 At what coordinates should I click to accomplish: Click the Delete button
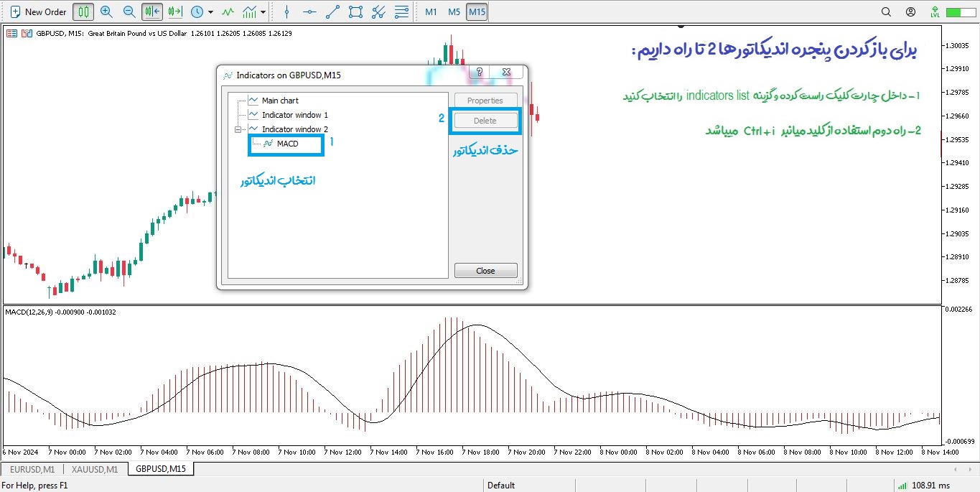(485, 121)
